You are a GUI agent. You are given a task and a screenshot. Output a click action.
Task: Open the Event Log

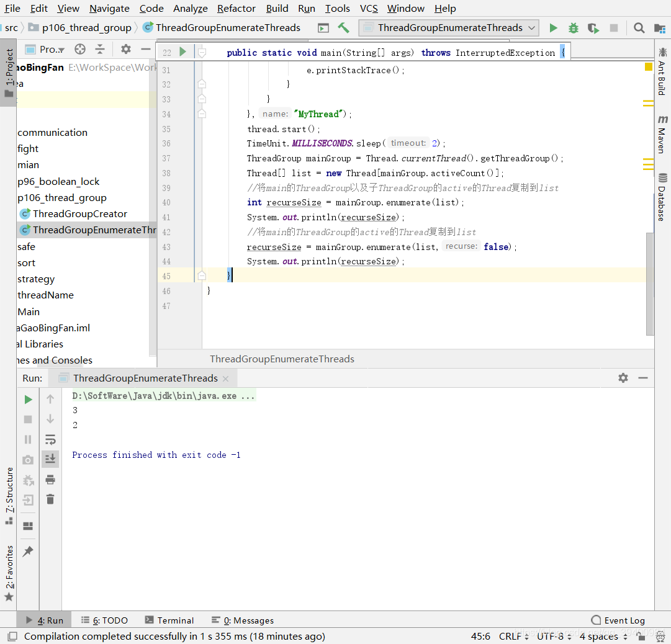(x=618, y=620)
